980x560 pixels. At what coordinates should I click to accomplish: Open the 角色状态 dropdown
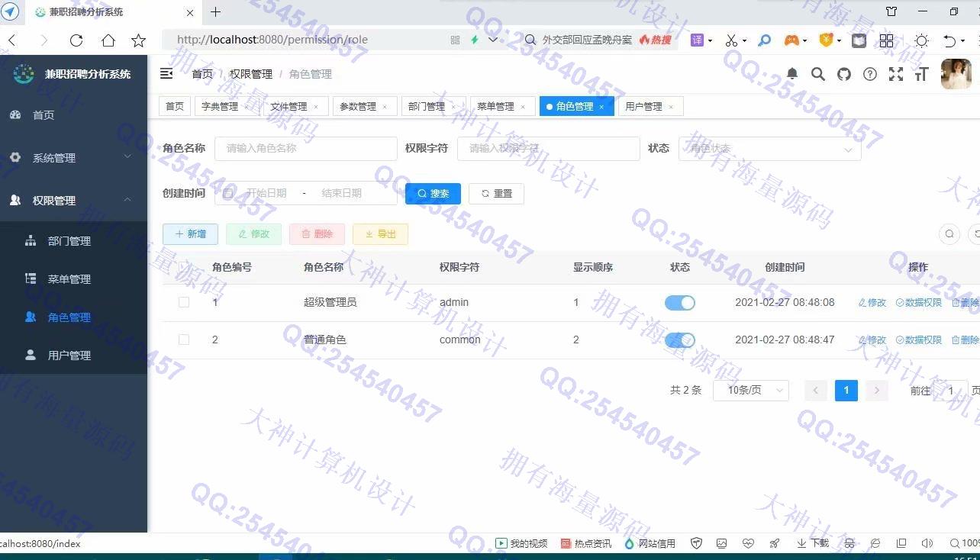[769, 149]
